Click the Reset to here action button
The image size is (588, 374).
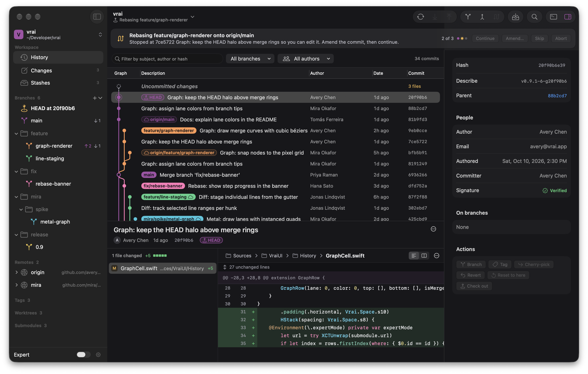pos(508,275)
